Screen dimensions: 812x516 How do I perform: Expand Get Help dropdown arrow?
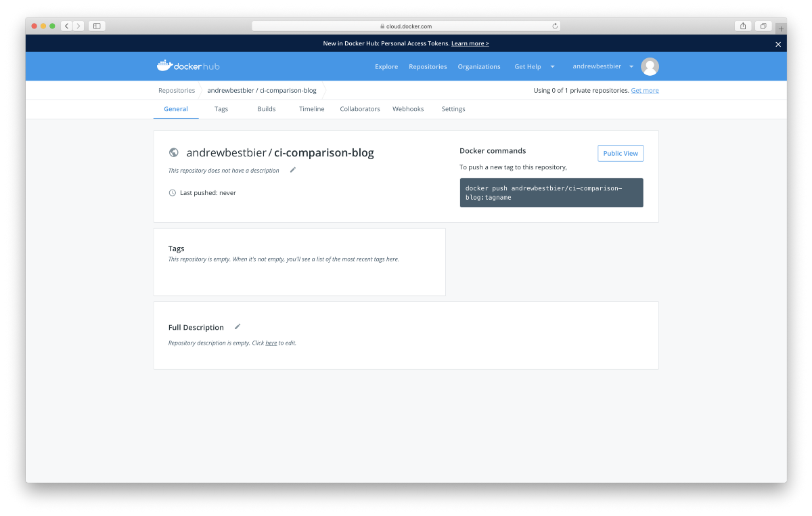coord(552,66)
